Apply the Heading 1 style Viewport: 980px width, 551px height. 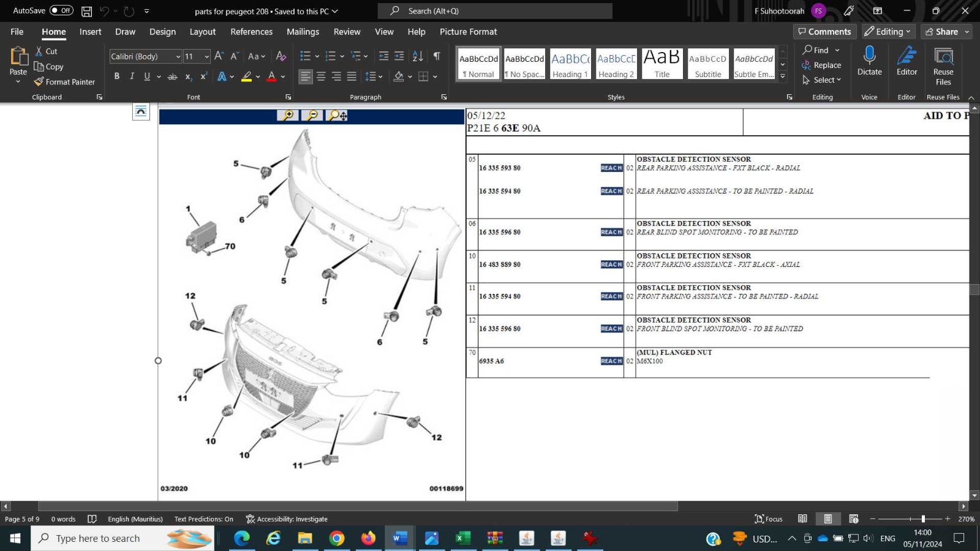(x=570, y=64)
